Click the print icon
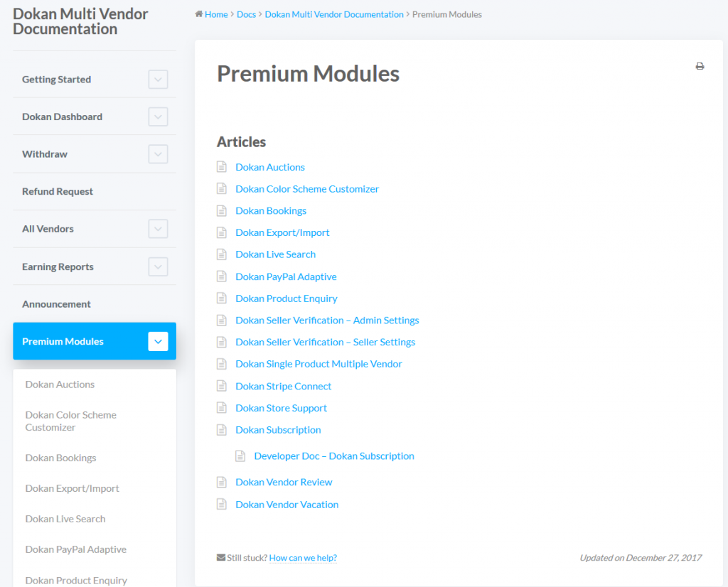Image resolution: width=728 pixels, height=587 pixels. (x=700, y=65)
